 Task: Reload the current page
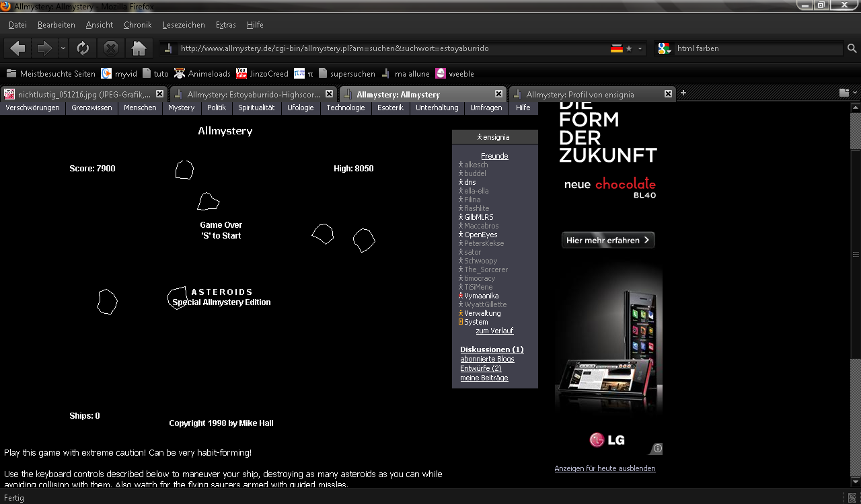(83, 48)
